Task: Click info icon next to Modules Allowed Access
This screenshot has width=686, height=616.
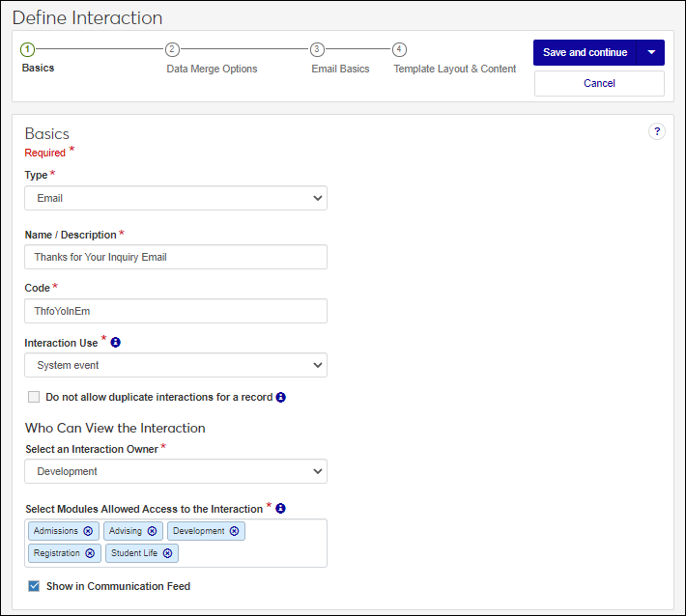Action: (280, 509)
